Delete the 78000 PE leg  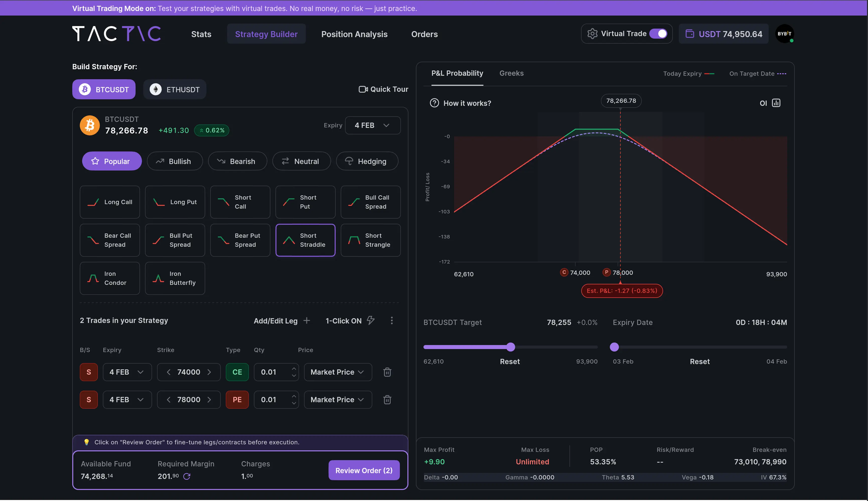click(387, 399)
